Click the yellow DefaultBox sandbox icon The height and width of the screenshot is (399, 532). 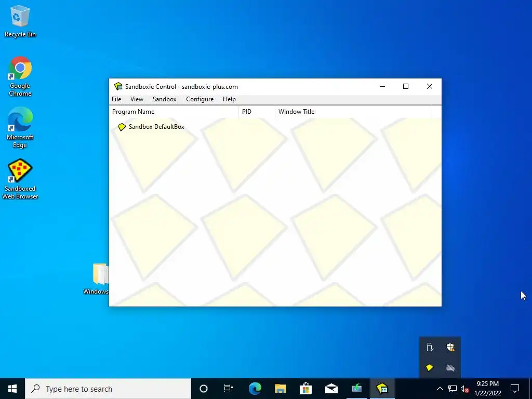click(122, 127)
